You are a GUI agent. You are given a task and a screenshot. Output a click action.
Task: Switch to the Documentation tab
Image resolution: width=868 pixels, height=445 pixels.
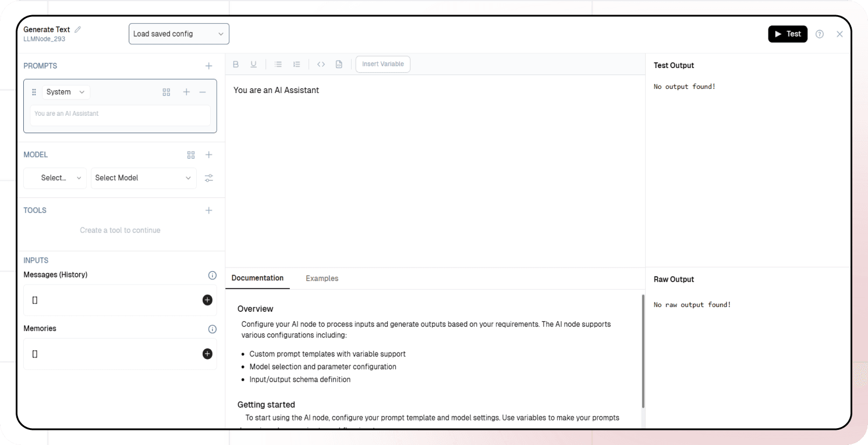257,278
